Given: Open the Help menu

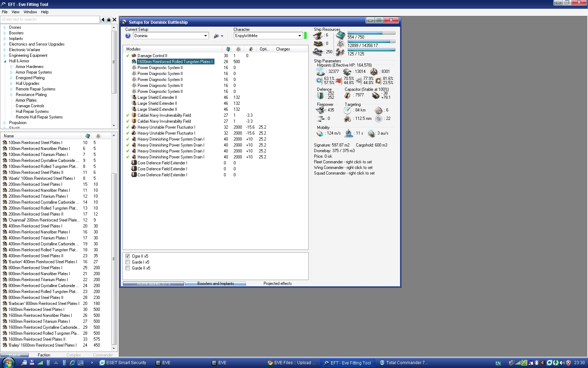Looking at the screenshot, I should click(x=44, y=12).
